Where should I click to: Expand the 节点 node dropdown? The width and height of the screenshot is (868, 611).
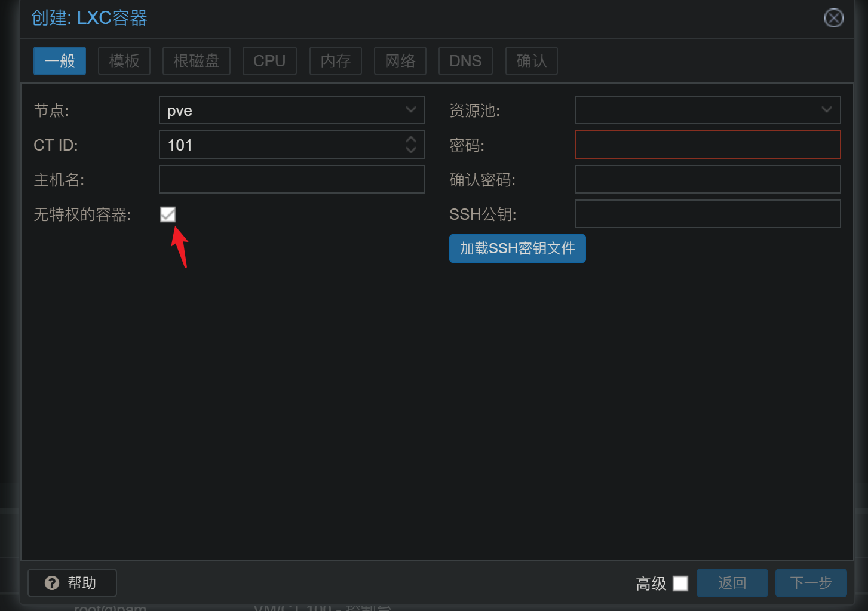410,110
